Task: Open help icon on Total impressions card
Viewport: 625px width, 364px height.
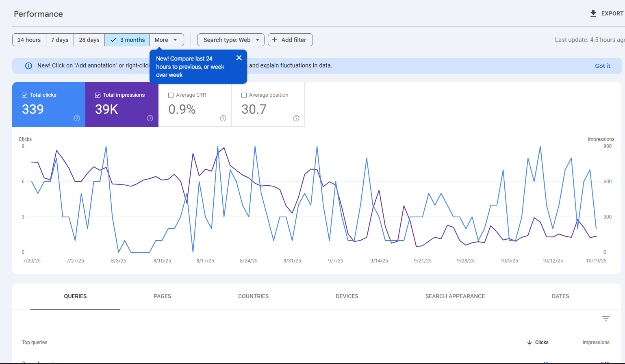Action: click(150, 118)
